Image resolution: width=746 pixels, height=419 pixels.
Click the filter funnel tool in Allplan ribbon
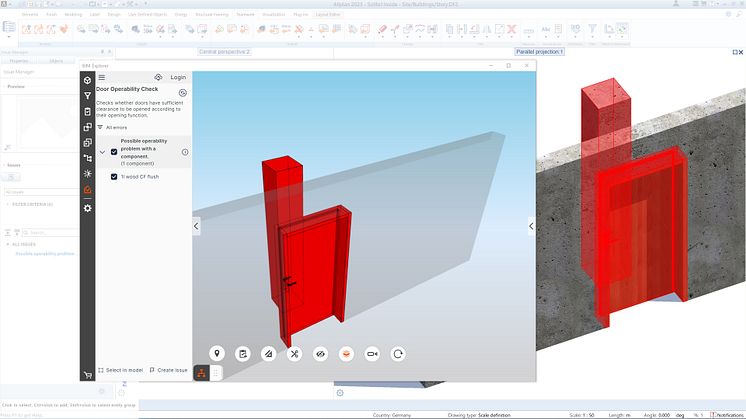click(592, 29)
